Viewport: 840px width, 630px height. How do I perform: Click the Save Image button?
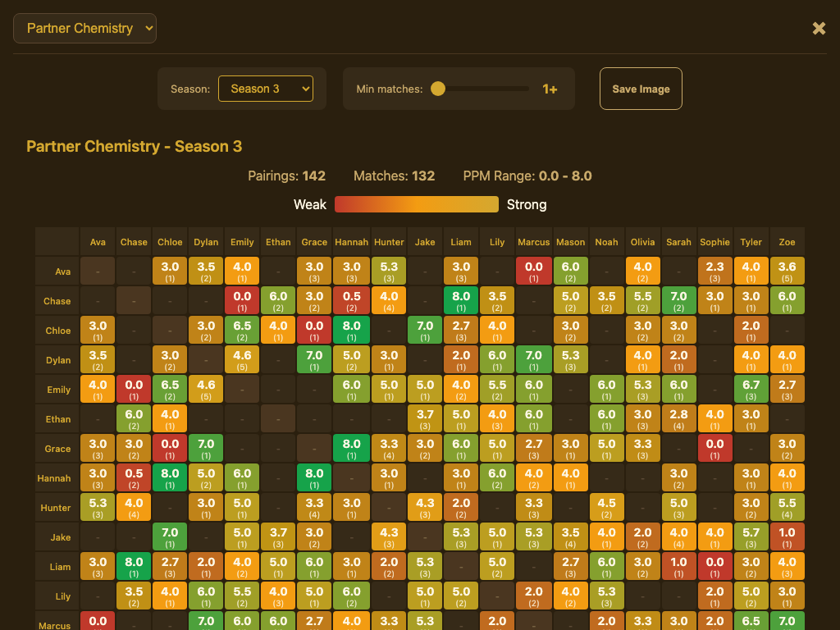(641, 89)
